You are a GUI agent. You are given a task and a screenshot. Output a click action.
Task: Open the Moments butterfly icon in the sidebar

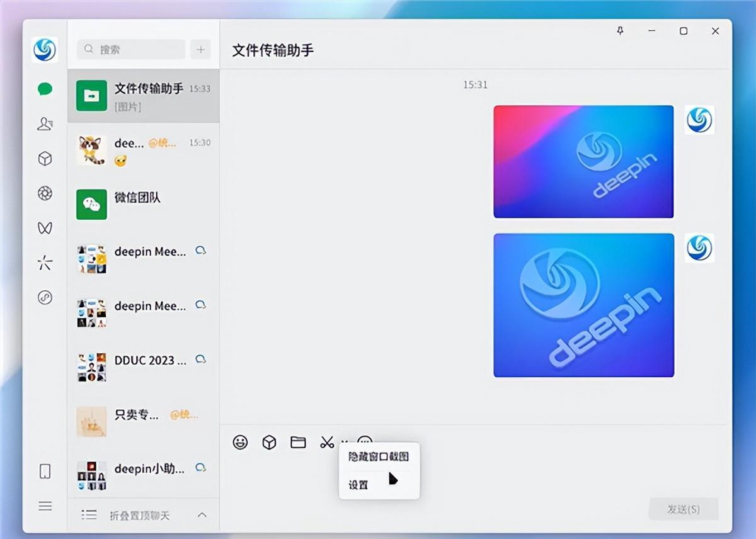(44, 228)
